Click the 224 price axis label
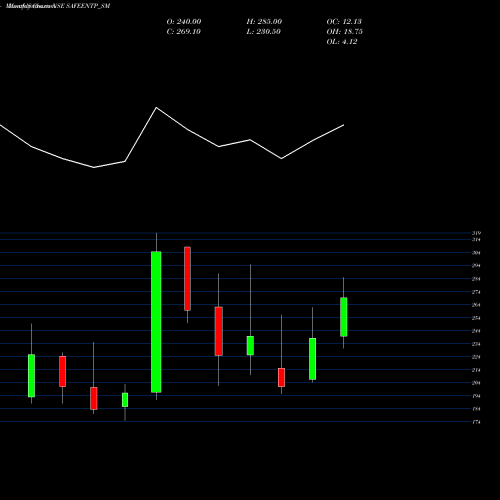 coord(476,357)
